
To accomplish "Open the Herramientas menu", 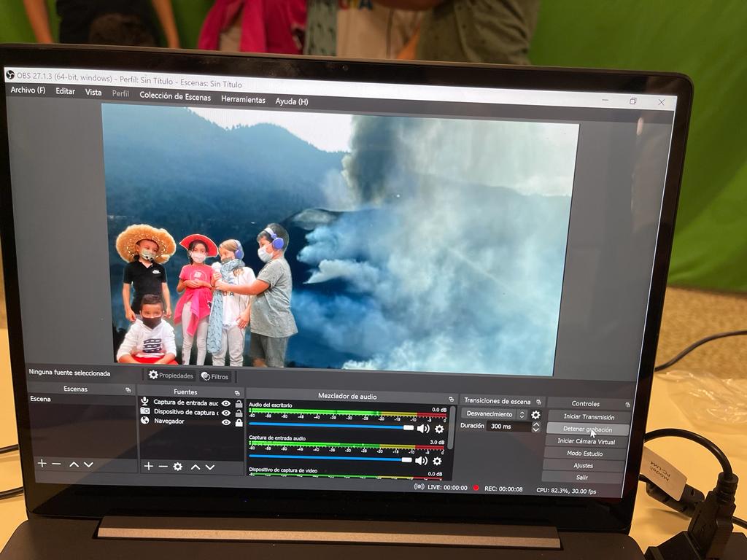I will (243, 99).
